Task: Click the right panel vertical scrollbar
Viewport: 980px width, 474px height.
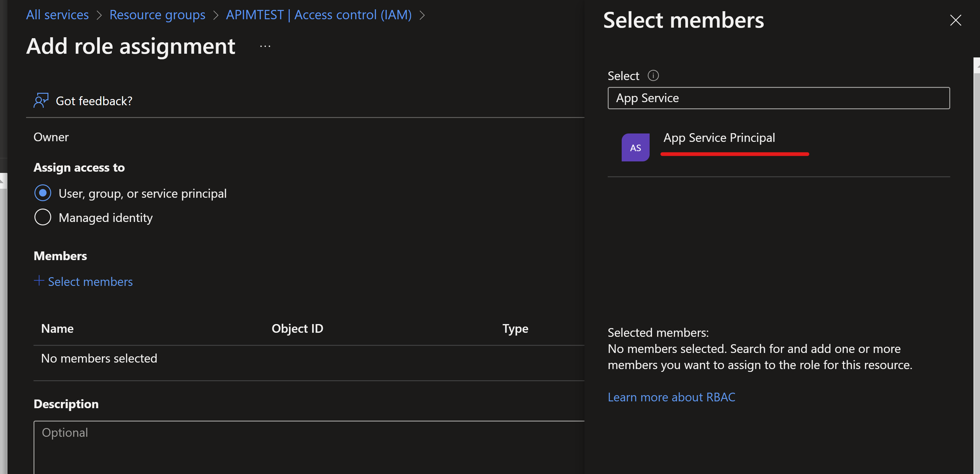Action: coord(976,267)
